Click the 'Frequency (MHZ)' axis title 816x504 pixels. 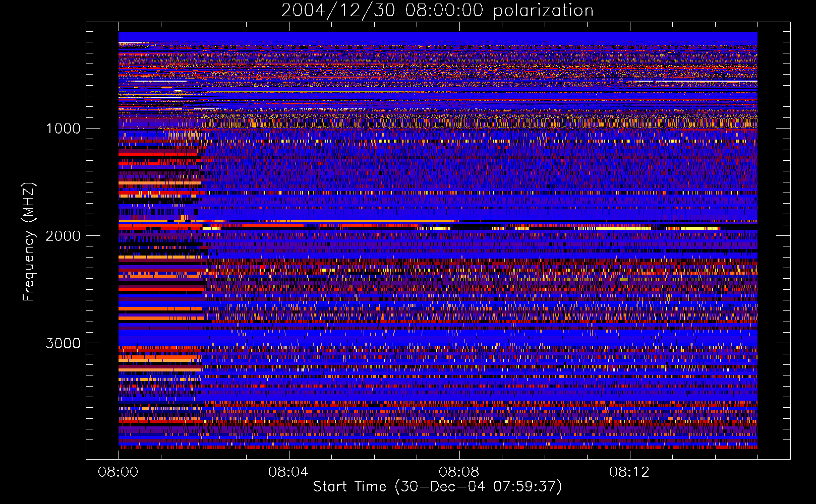pyautogui.click(x=29, y=242)
